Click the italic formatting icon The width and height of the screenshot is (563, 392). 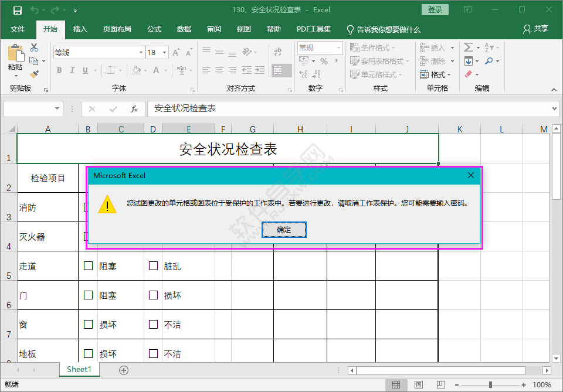tap(72, 70)
